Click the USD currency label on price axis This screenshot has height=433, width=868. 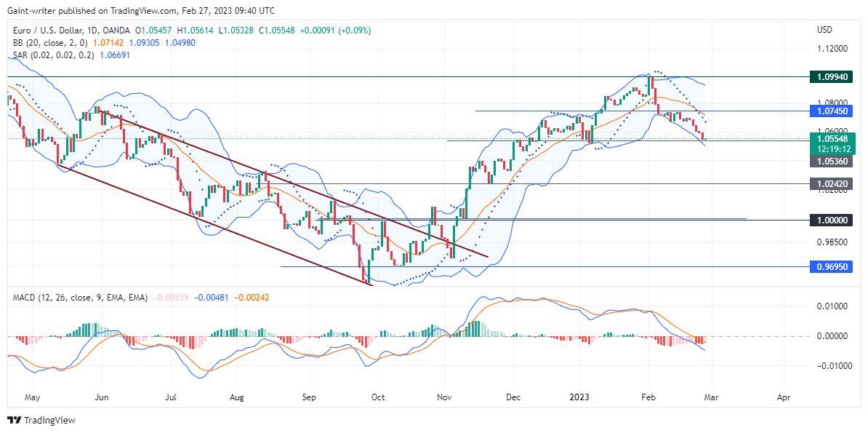point(824,29)
